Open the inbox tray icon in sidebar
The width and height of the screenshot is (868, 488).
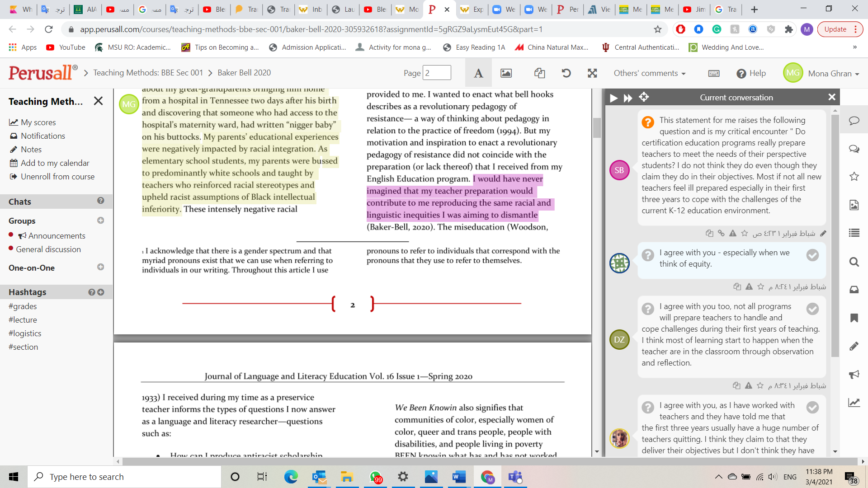tap(854, 290)
